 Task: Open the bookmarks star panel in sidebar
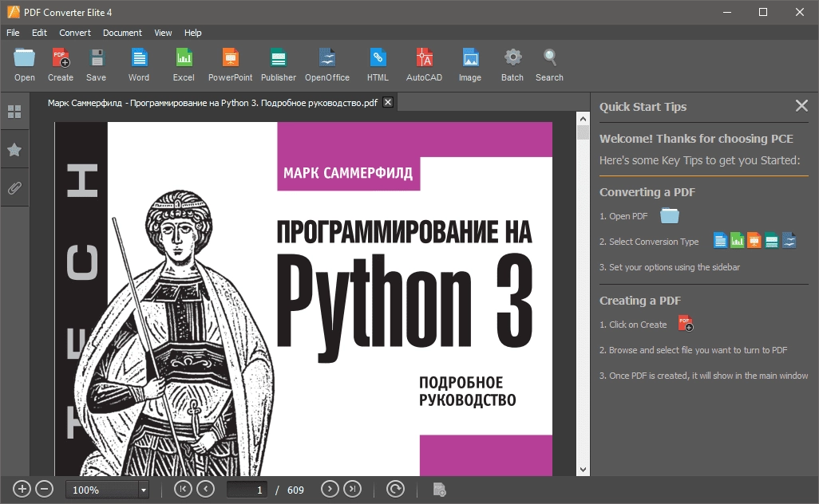pos(14,150)
